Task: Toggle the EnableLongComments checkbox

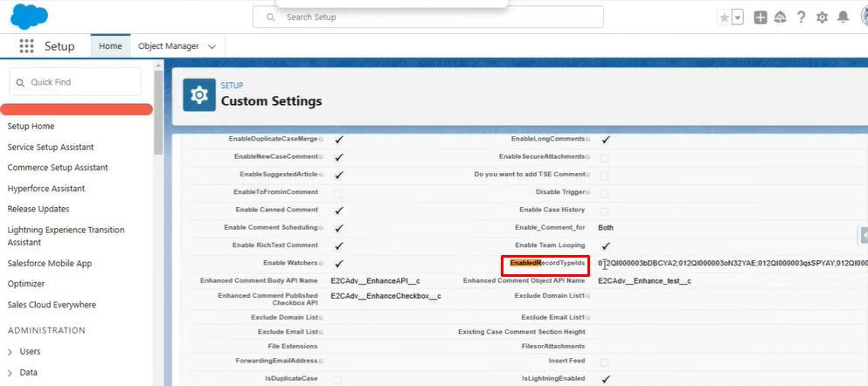Action: pyautogui.click(x=606, y=140)
